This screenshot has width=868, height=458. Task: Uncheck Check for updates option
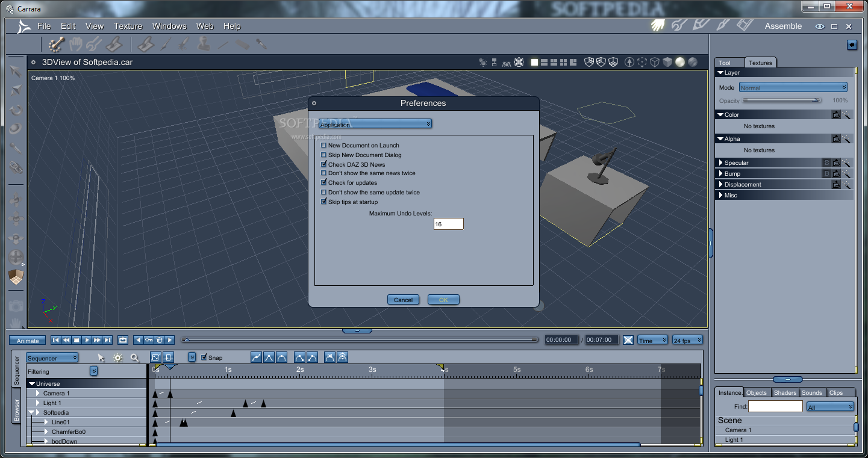click(x=324, y=182)
